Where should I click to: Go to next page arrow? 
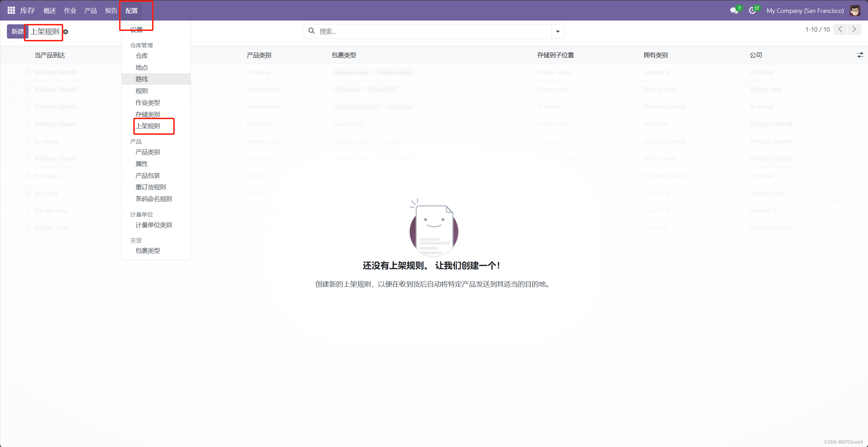tap(854, 30)
